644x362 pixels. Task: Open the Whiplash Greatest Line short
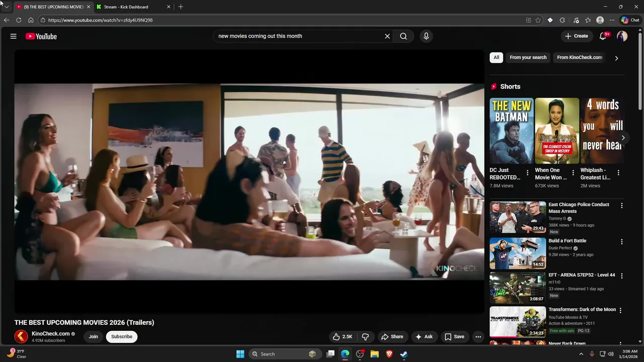point(602,131)
